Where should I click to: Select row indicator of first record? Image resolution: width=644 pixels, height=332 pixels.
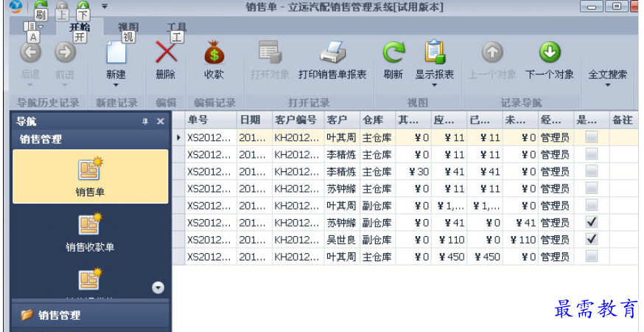(x=178, y=137)
